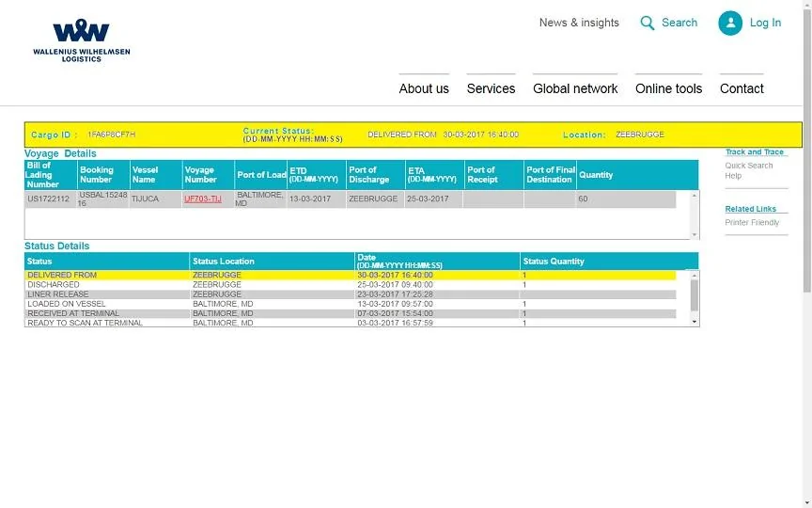Screen dimensions: 812x508
Task: Click Bill of Lading Number column header
Action: tap(51, 175)
